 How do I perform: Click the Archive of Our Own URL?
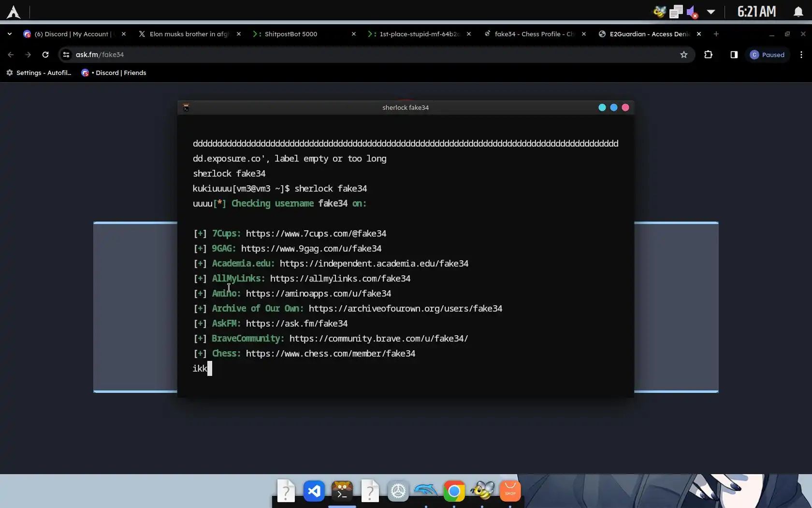click(406, 309)
